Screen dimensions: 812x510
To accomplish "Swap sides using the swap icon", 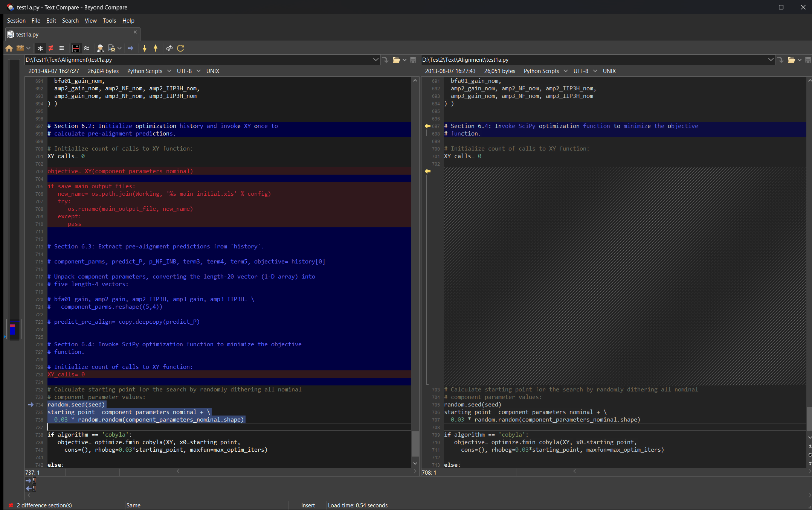I will click(x=169, y=48).
